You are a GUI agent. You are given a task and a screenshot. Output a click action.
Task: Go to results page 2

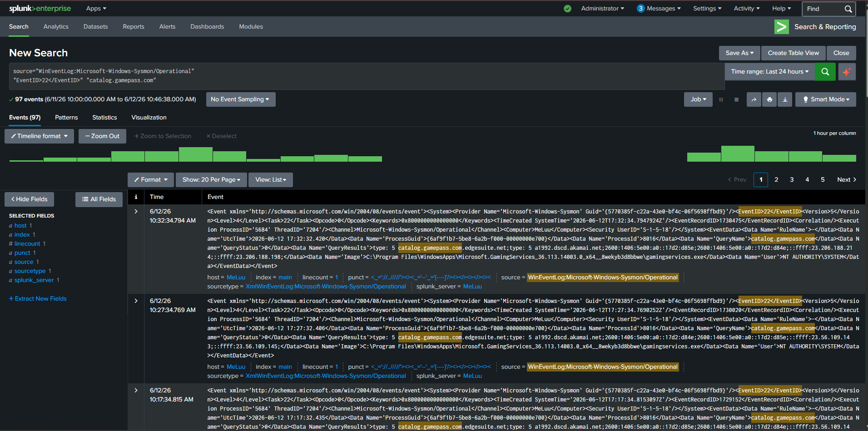[776, 180]
